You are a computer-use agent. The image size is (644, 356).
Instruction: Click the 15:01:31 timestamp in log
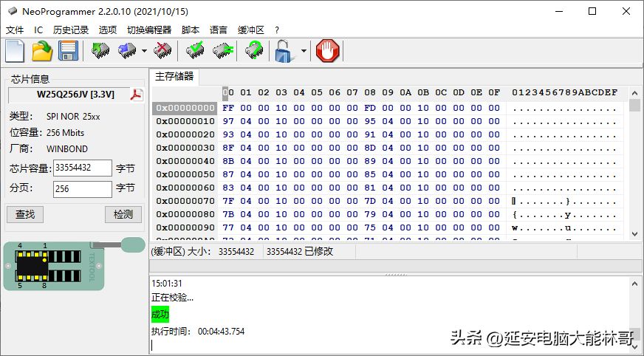click(167, 284)
